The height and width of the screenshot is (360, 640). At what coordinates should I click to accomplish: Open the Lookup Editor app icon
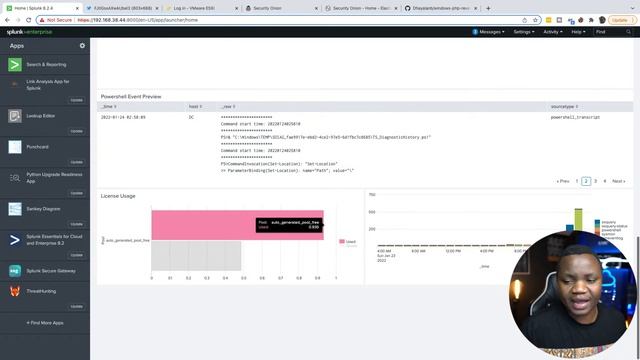(15, 116)
